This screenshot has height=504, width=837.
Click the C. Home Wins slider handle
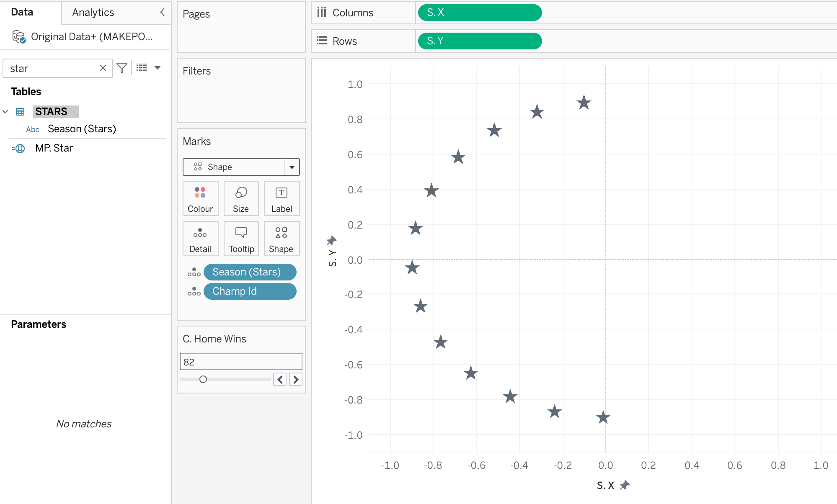pyautogui.click(x=203, y=379)
